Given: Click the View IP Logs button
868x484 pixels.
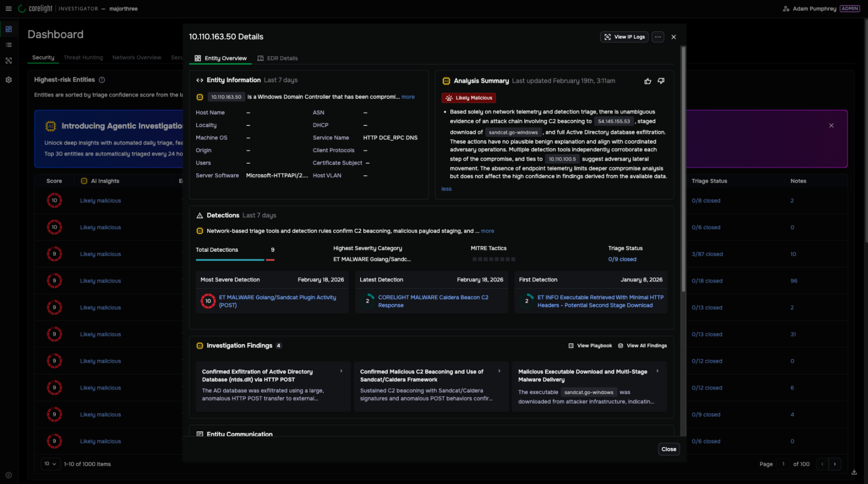Looking at the screenshot, I should tap(624, 37).
